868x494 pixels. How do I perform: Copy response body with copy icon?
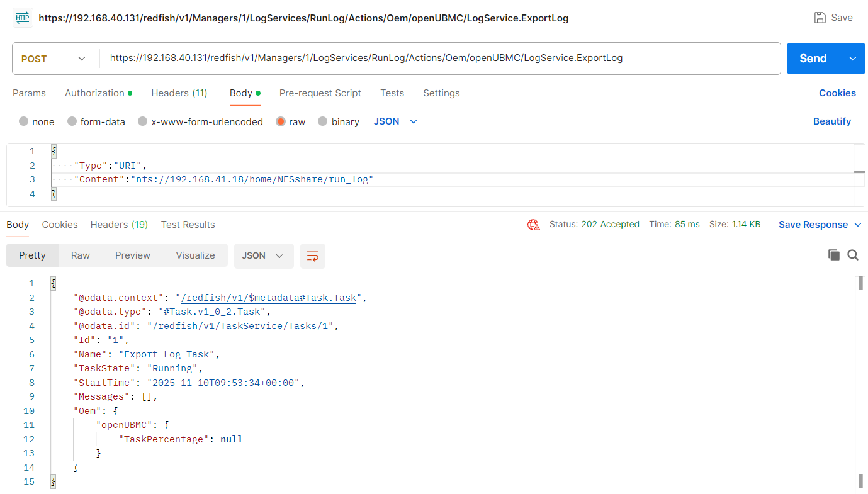tap(834, 255)
